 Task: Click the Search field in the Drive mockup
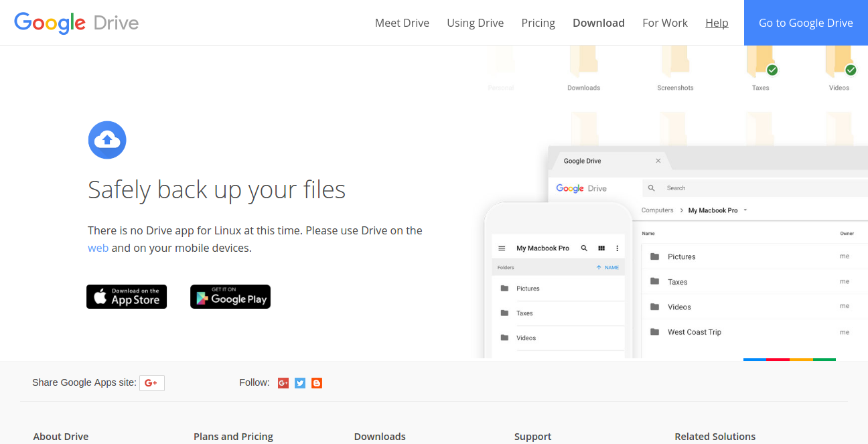[x=755, y=188]
